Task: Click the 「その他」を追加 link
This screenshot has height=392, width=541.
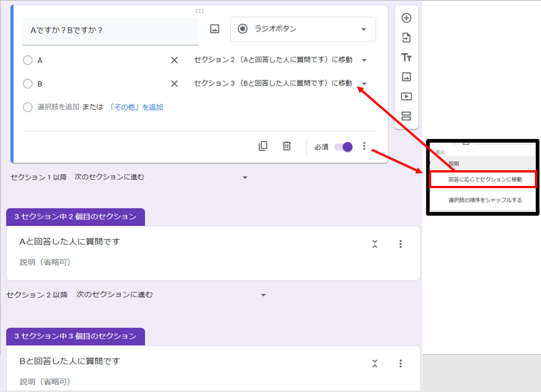Action: pyautogui.click(x=136, y=108)
